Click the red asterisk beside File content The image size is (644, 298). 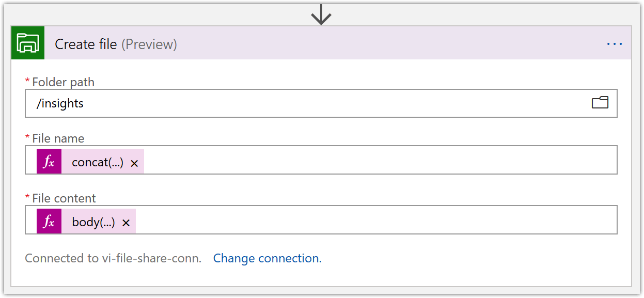28,198
